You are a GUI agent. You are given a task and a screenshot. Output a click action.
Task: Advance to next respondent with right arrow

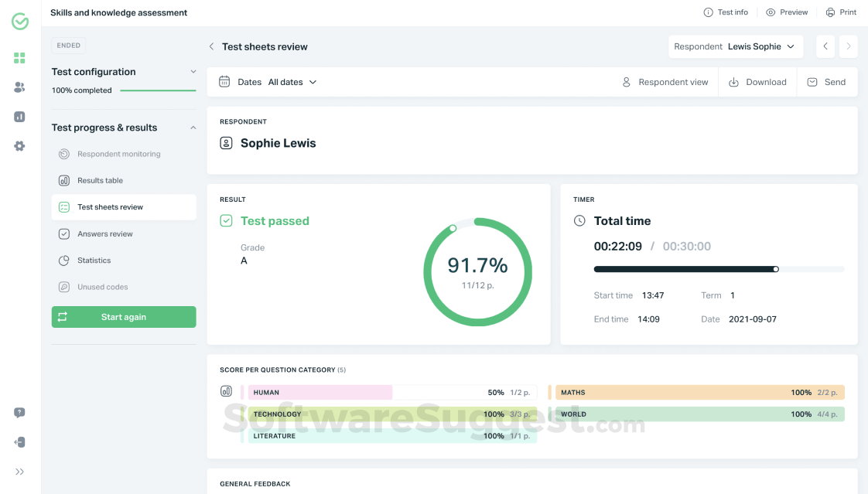(x=849, y=46)
